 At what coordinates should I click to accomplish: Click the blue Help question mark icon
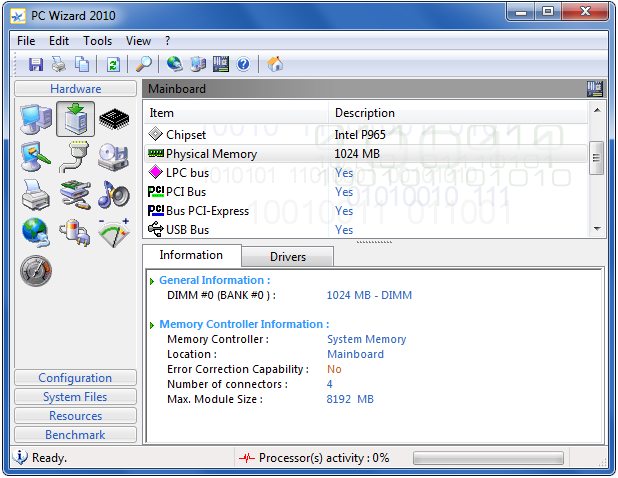click(244, 64)
